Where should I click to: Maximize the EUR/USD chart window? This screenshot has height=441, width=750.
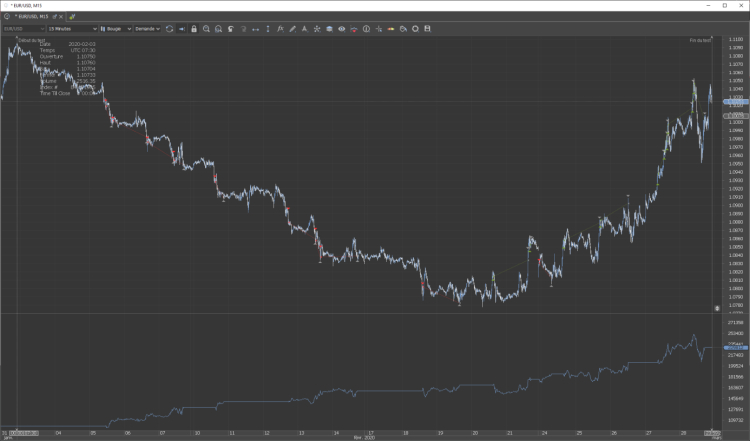(x=725, y=5)
